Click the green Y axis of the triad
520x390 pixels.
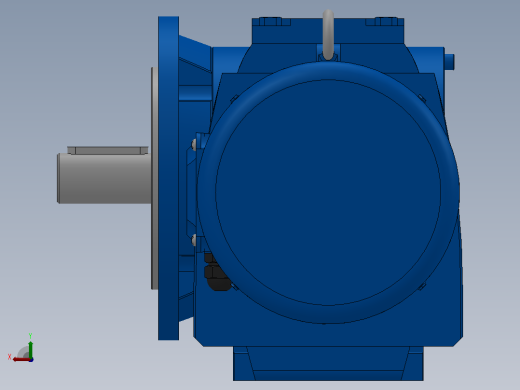[30, 349]
